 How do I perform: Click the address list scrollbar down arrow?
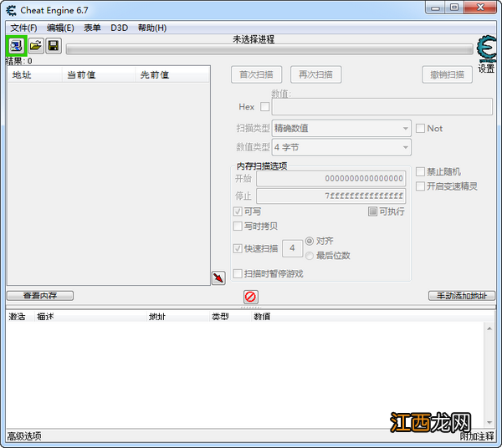click(489, 422)
